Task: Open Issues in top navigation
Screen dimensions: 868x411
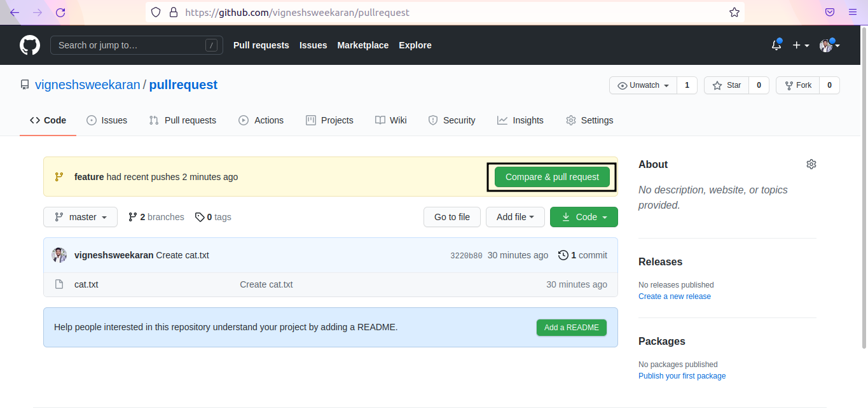Action: [313, 45]
